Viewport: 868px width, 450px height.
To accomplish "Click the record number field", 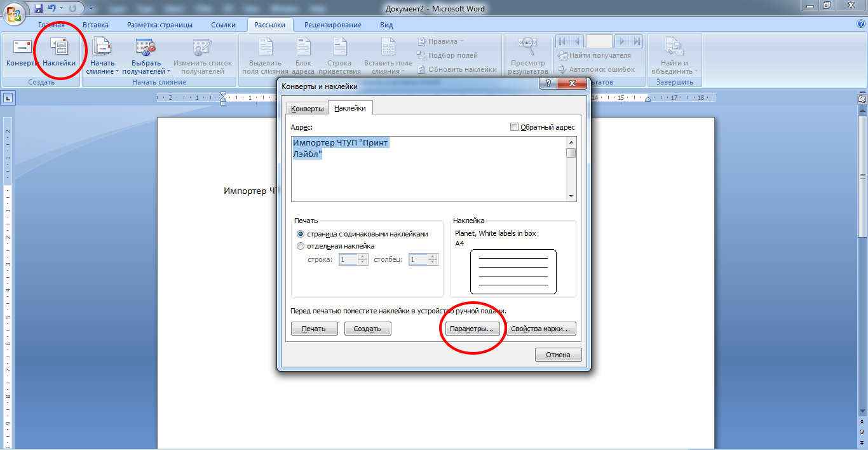I will point(599,41).
